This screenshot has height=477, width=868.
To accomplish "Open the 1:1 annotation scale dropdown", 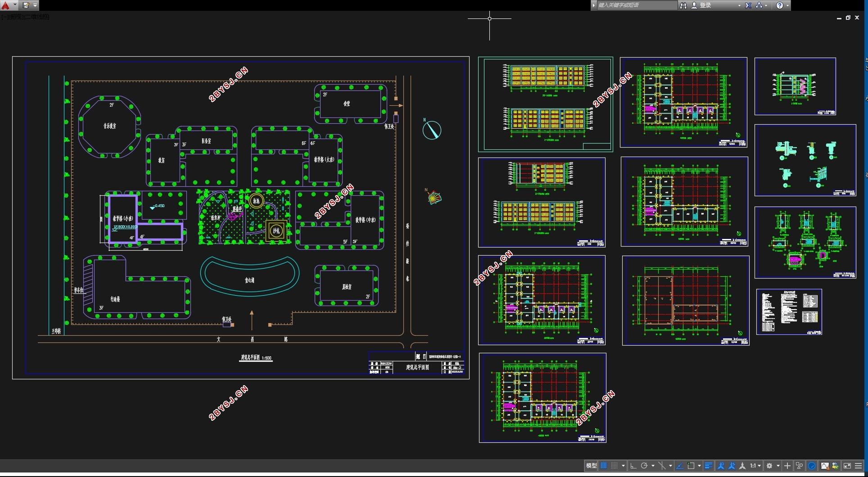I will pyautogui.click(x=755, y=466).
